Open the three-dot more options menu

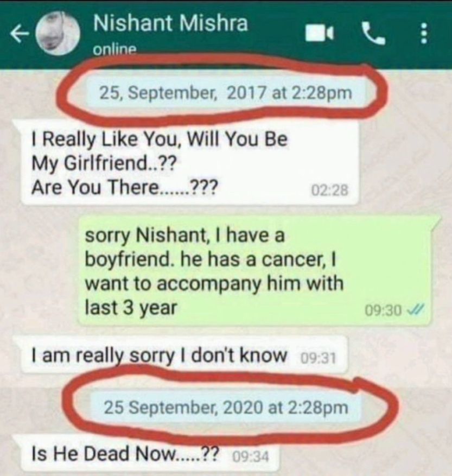point(424,34)
